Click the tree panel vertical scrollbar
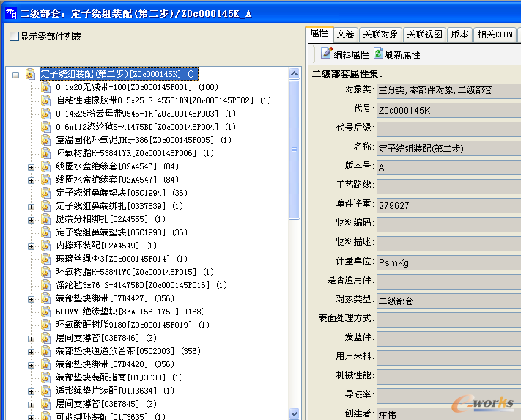This screenshot has width=521, height=420. click(x=295, y=220)
